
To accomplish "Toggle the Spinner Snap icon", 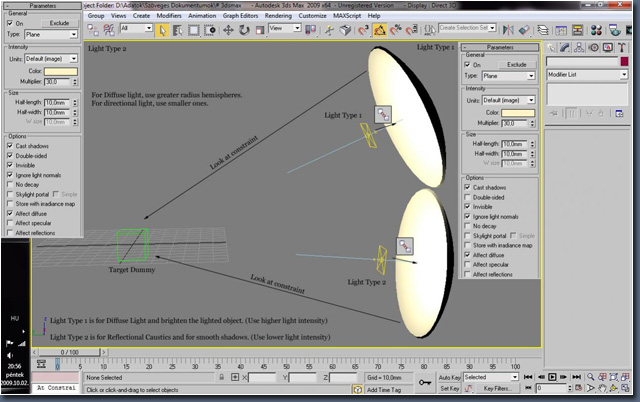I will coord(412,30).
